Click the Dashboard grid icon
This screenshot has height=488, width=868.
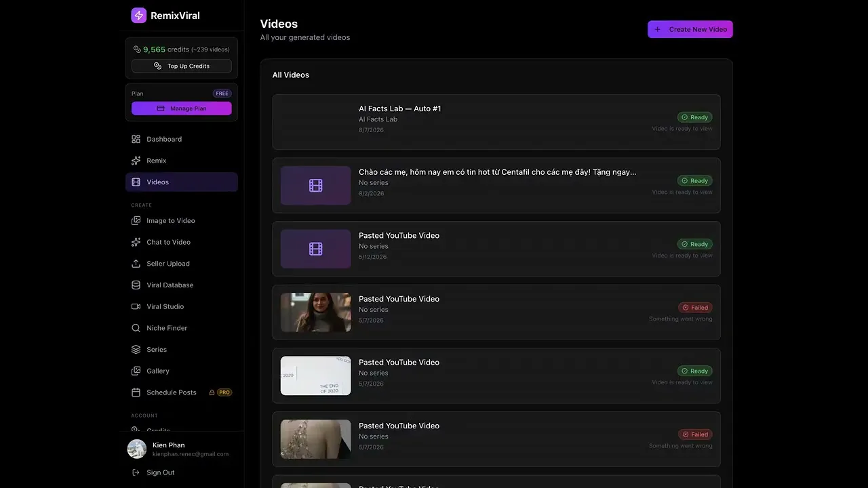coord(136,139)
